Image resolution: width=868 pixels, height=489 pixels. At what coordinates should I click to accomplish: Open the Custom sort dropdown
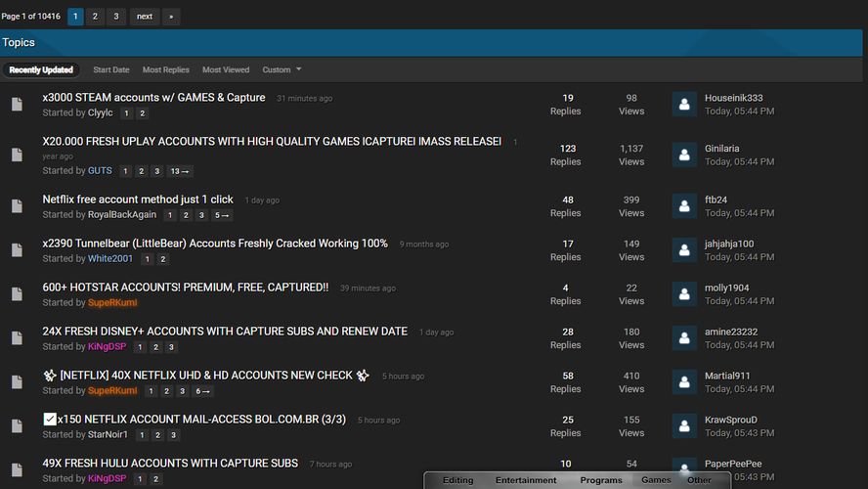tap(282, 69)
